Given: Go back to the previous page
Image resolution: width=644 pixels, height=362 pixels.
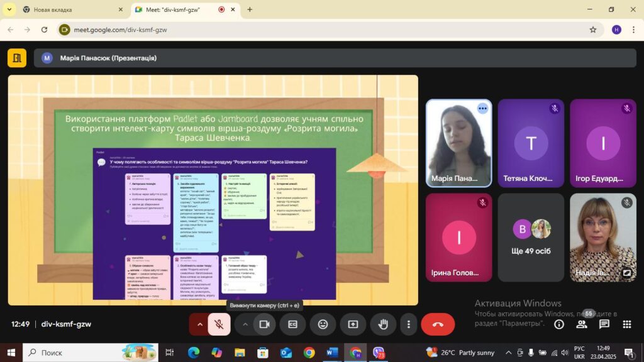Looking at the screenshot, I should click(11, 30).
